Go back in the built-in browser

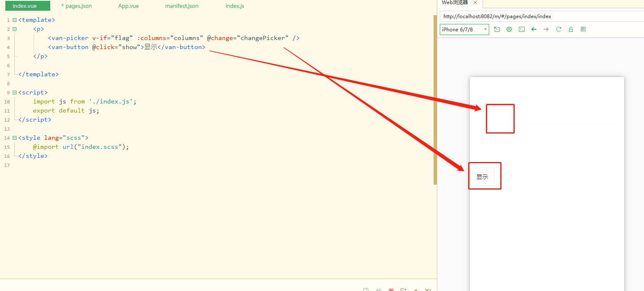coord(534,29)
